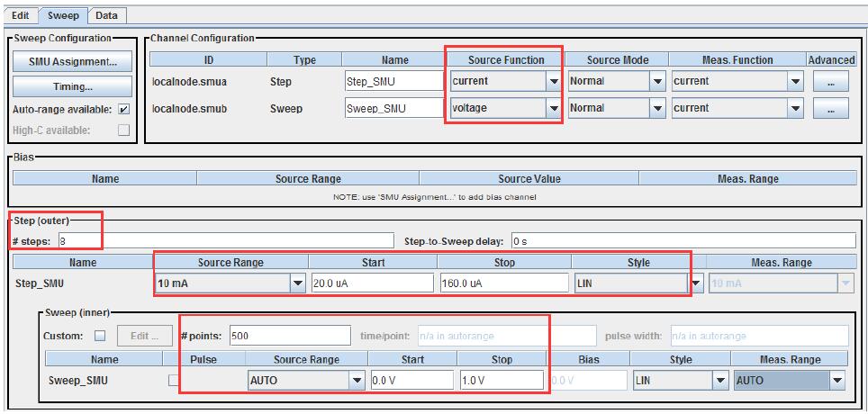Image resolution: width=868 pixels, height=414 pixels.
Task: Open Source Mode dropdown for Step_SMU channel
Action: tap(656, 81)
